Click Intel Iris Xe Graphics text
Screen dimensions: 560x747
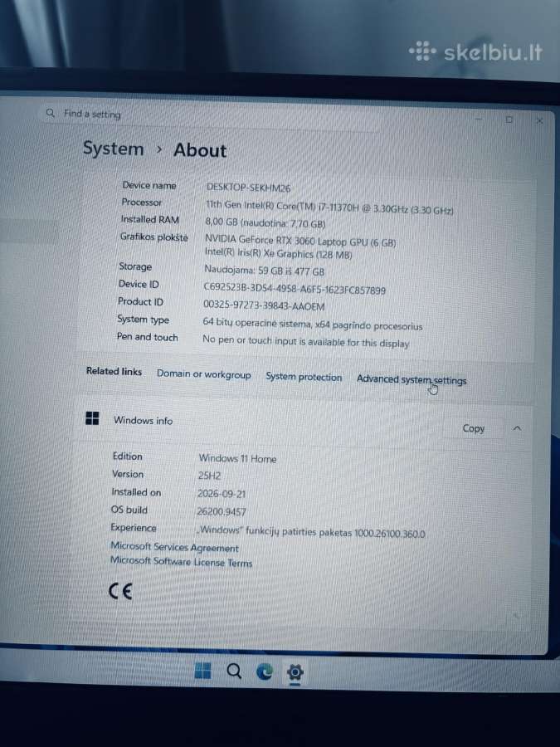[x=278, y=254]
